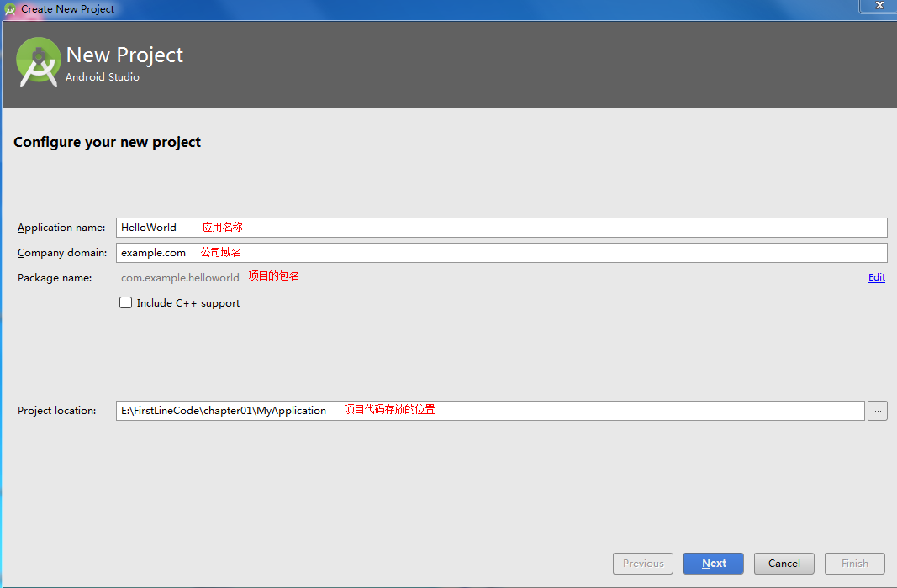
Task: Click the 'Configure your new project' heading
Action: pyautogui.click(x=107, y=142)
